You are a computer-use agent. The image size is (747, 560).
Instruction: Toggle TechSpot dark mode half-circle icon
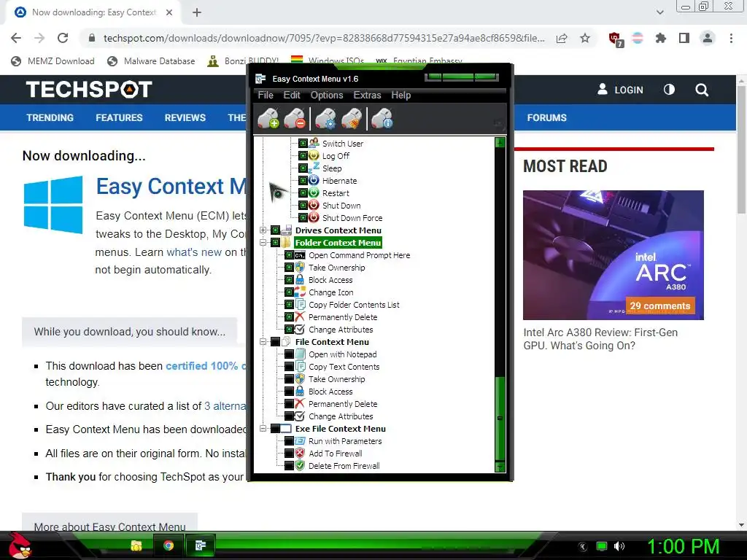670,90
